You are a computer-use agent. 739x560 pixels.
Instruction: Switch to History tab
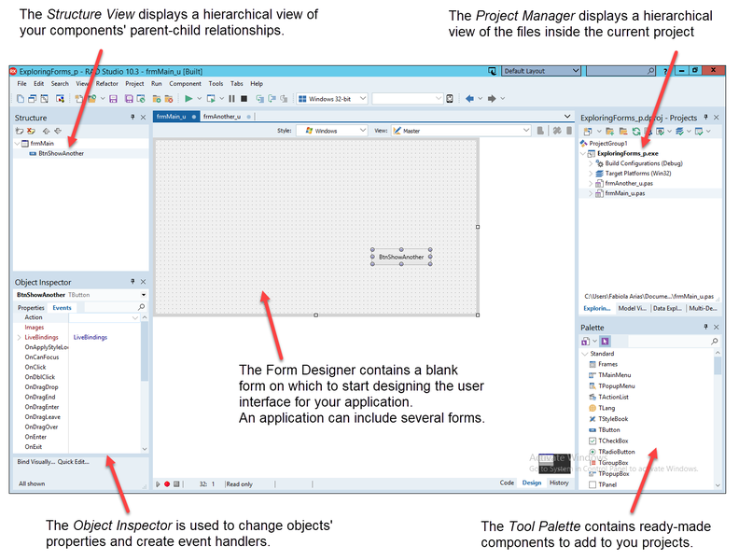point(559,483)
